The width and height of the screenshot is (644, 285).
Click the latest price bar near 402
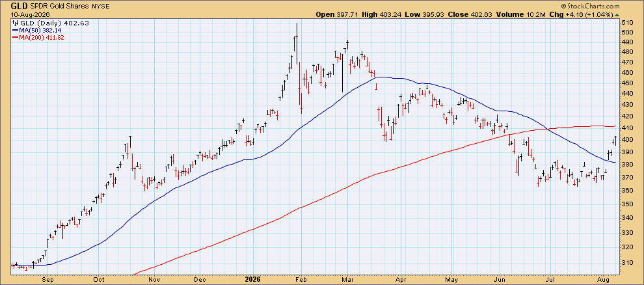tap(615, 141)
